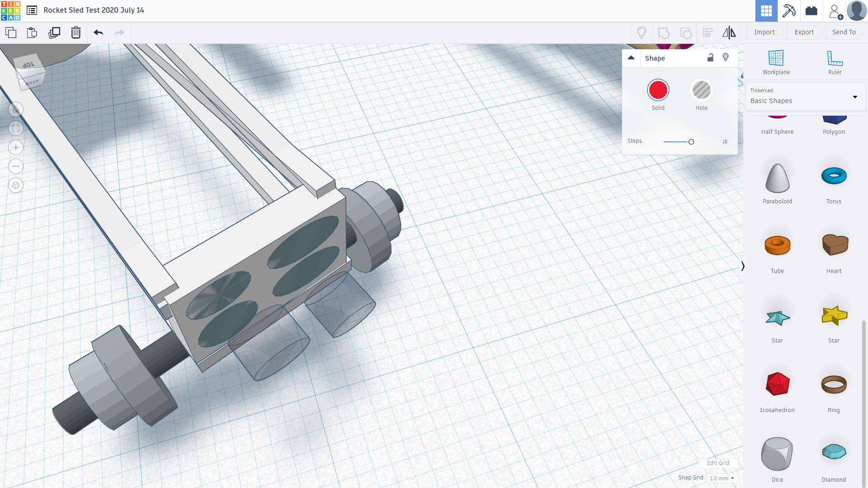Click the Send To button
The width and height of the screenshot is (868, 488).
tap(844, 32)
